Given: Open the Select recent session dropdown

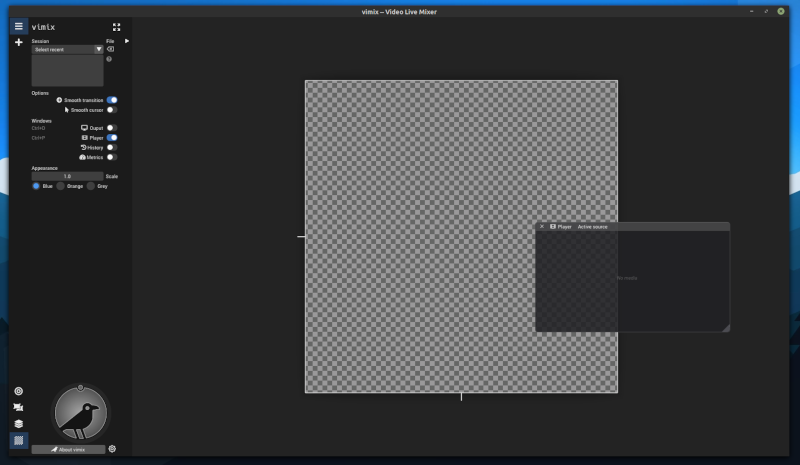Looking at the screenshot, I should point(67,50).
